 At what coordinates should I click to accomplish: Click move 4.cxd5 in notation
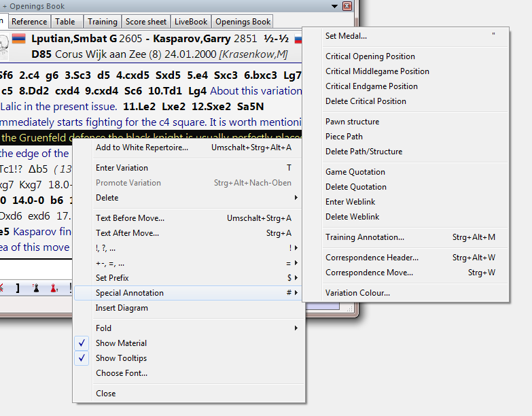coord(132,75)
